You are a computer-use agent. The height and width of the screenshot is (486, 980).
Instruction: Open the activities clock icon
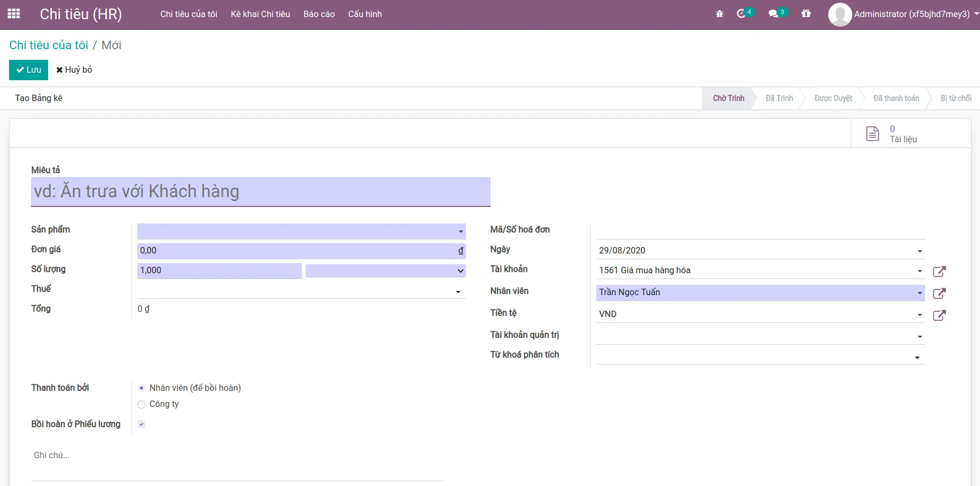(741, 14)
